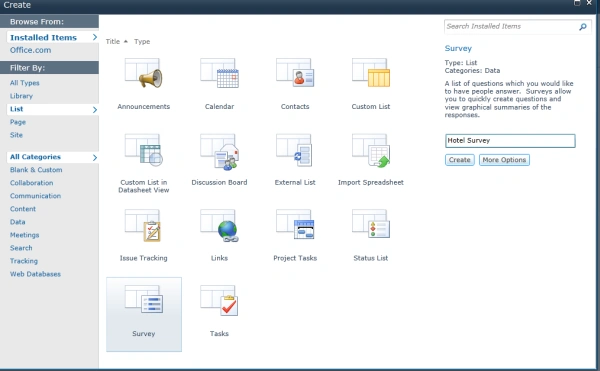
Task: Select the List filter
Action: pos(52,109)
